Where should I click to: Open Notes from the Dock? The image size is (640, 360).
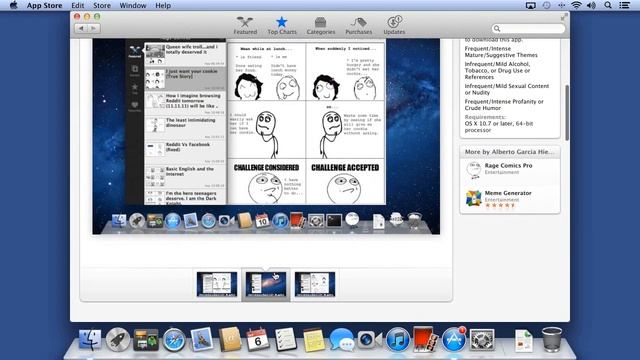313,339
